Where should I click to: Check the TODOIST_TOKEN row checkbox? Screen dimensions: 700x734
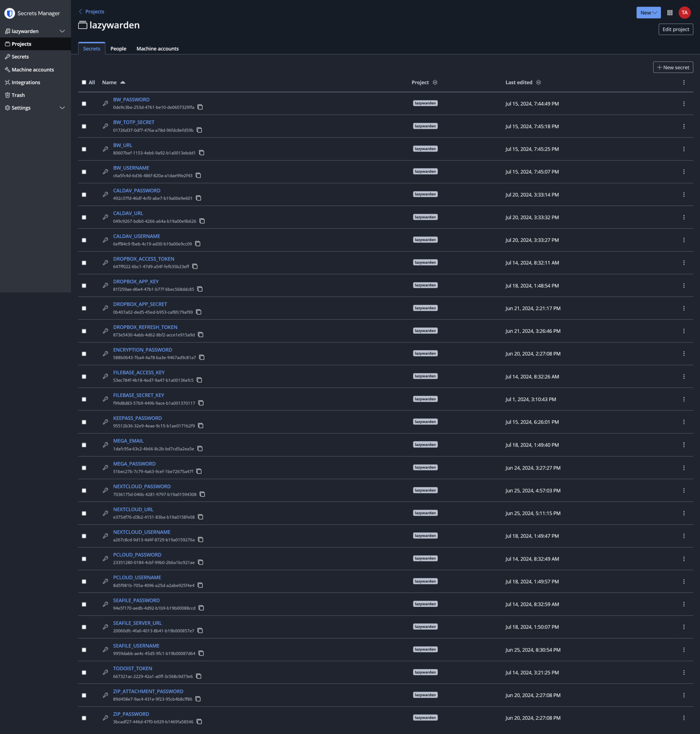tap(84, 672)
